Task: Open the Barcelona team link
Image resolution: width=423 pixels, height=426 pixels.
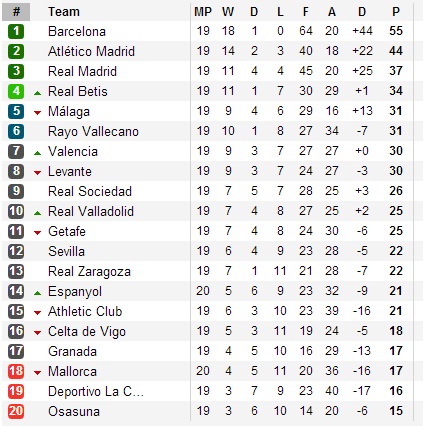Action: (77, 31)
